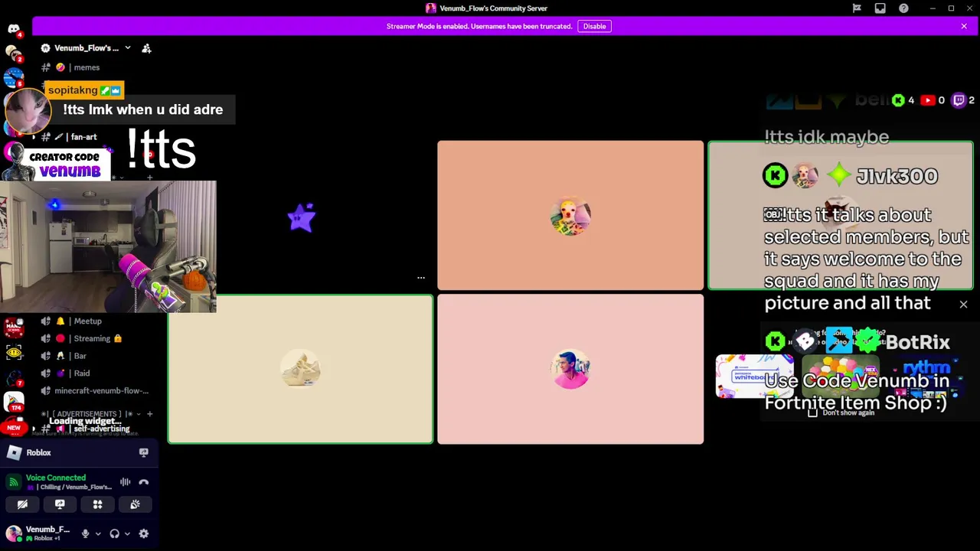980x551 pixels.
Task: Close the popup with the X near the Don't show again checkbox
Action: point(963,305)
